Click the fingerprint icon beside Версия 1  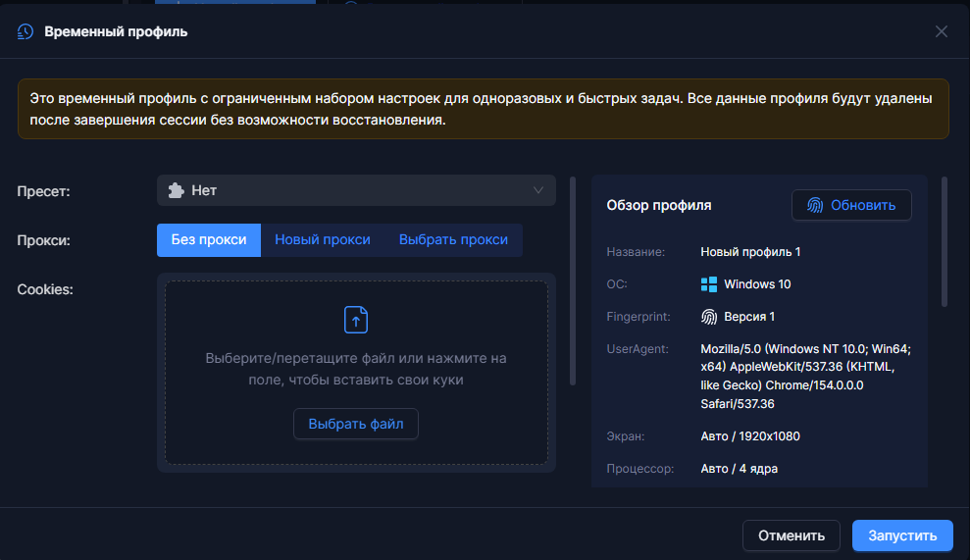pyautogui.click(x=709, y=317)
